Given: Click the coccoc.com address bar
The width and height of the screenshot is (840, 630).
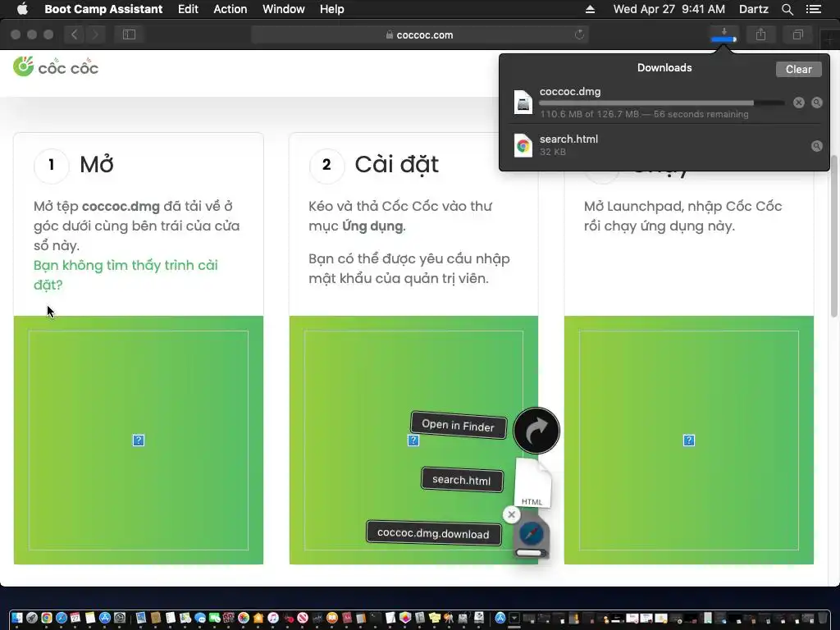Looking at the screenshot, I should coord(419,34).
